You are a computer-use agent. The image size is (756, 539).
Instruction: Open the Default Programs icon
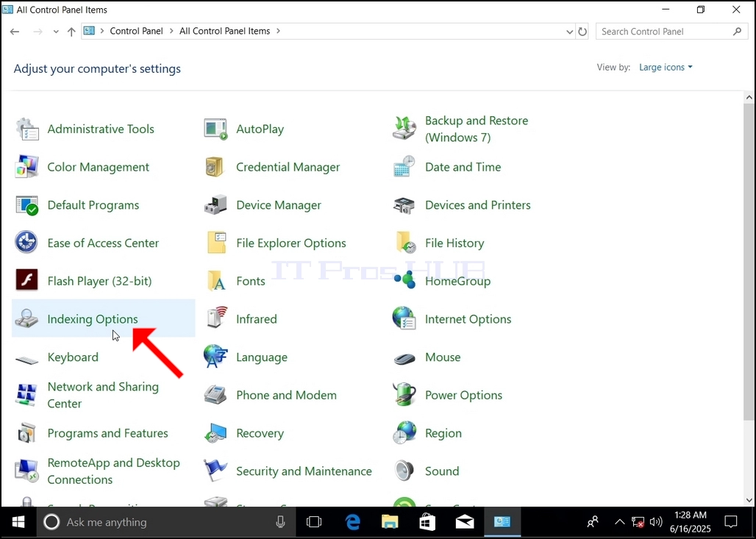pos(27,205)
